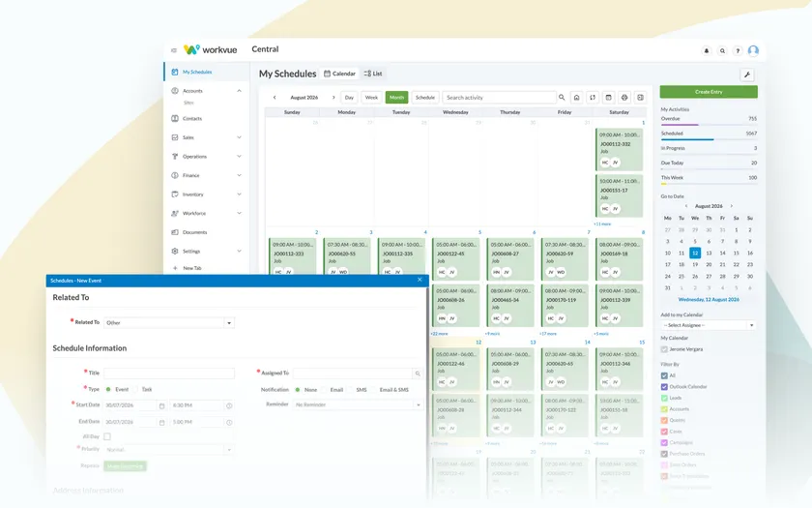
Task: Toggle the All filter checkbox
Action: pos(664,375)
